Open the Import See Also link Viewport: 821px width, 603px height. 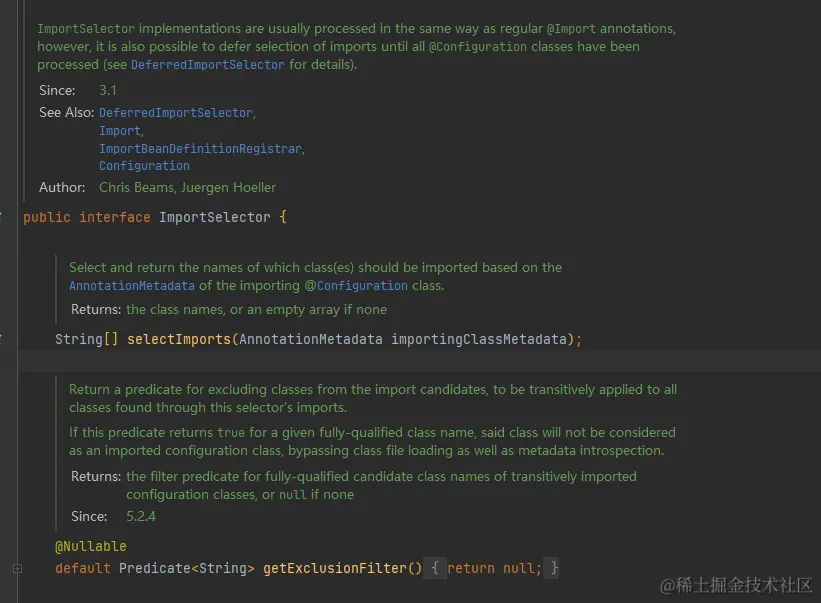(x=120, y=131)
